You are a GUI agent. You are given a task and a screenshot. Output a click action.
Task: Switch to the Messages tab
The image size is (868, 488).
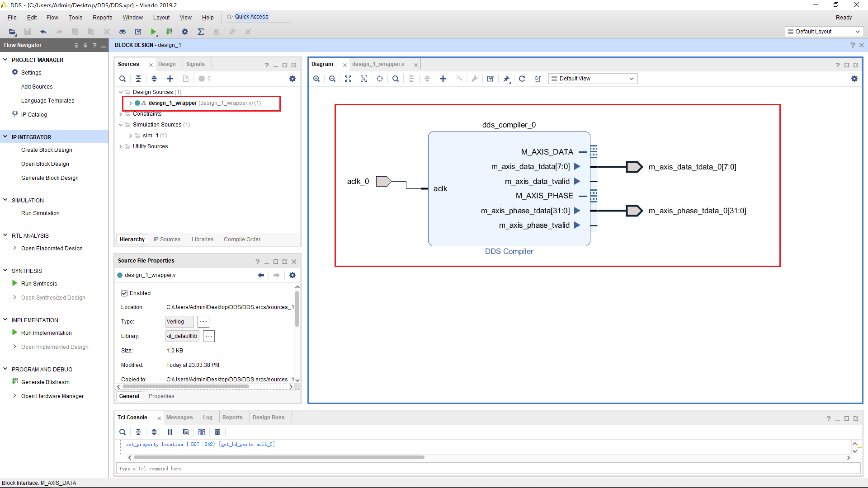pyautogui.click(x=179, y=418)
